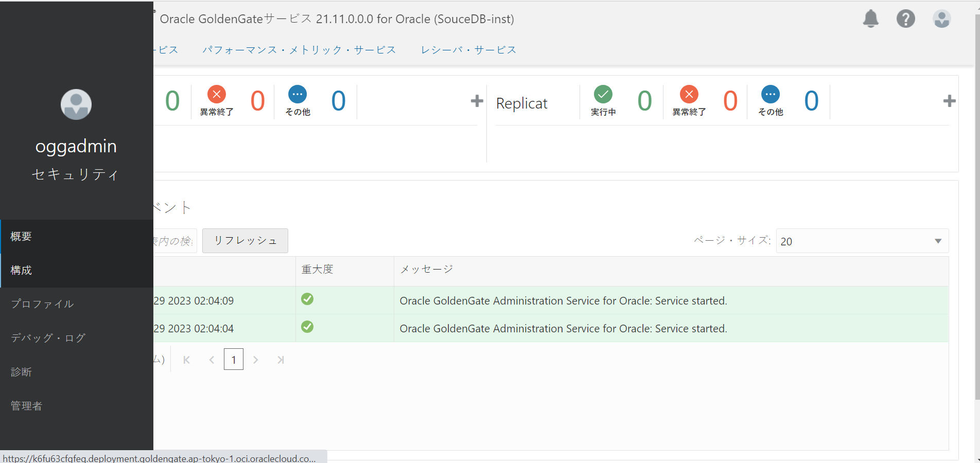Open 管理者 in the sidebar menu
The height and width of the screenshot is (463, 980).
click(77, 406)
